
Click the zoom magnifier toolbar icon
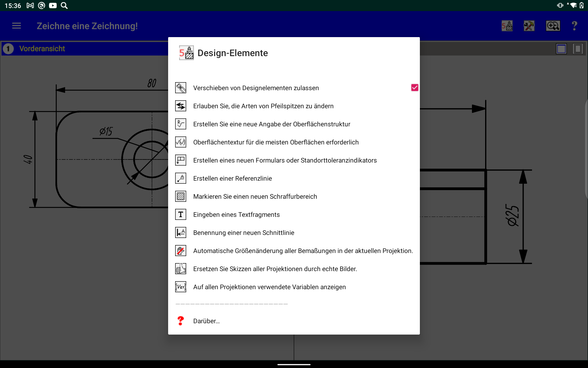553,26
